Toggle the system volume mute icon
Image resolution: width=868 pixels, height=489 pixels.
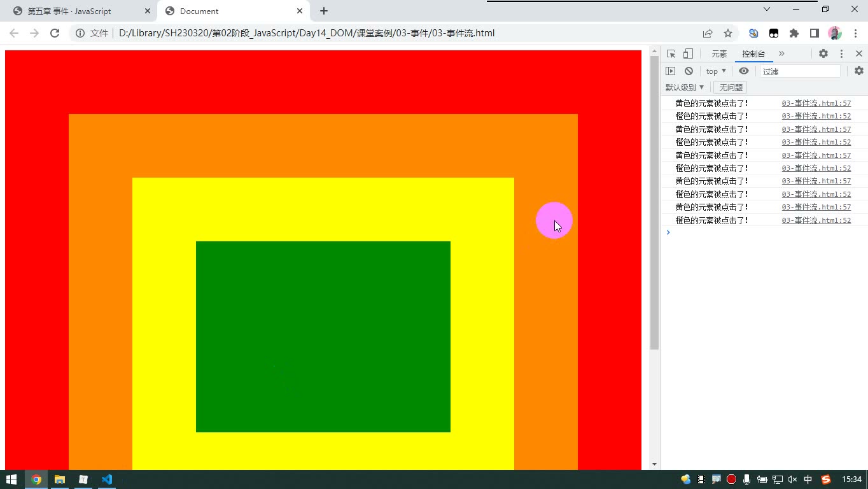[x=792, y=479]
